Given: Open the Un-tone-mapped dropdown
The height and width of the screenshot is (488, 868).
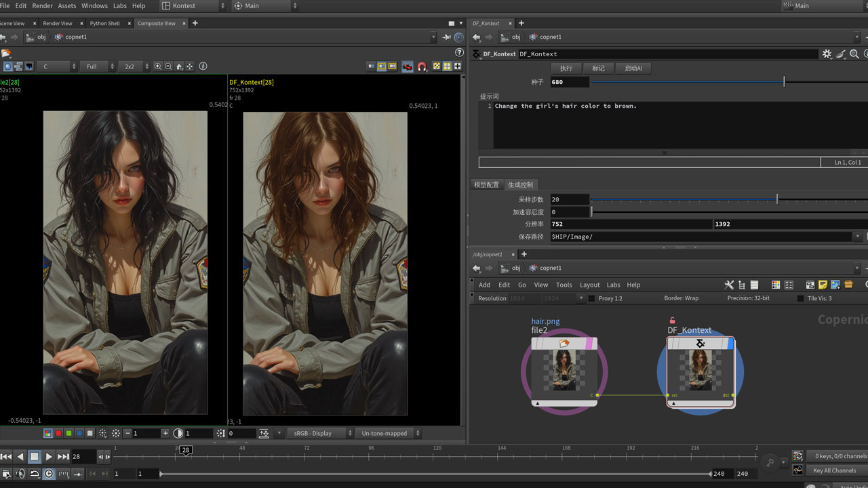Looking at the screenshot, I should [x=387, y=433].
